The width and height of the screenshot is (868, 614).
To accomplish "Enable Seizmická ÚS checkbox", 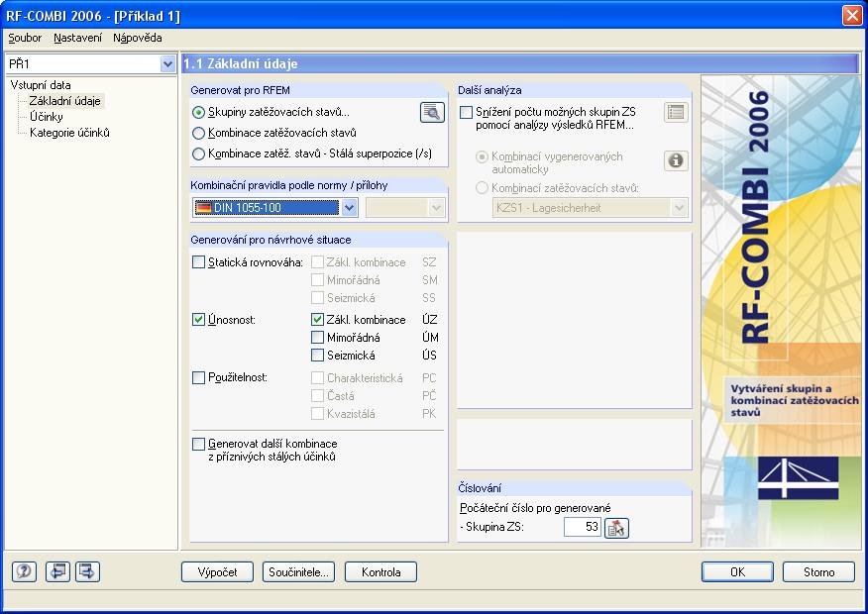I will point(317,356).
